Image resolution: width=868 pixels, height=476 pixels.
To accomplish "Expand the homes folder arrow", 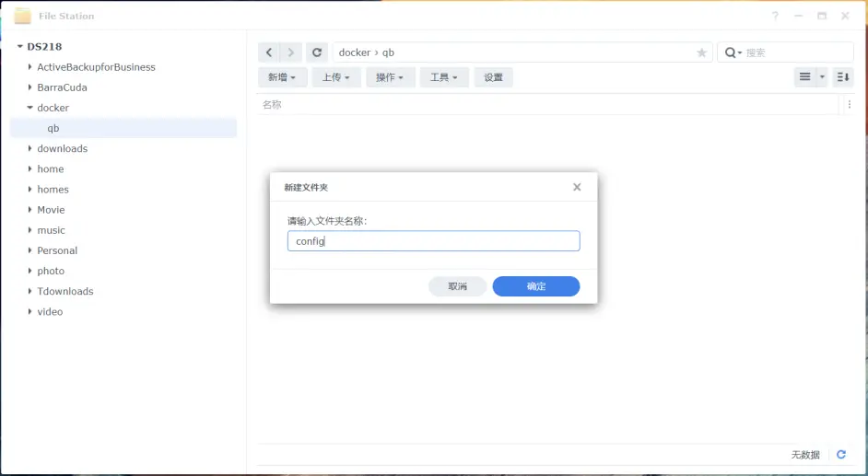I will click(x=29, y=189).
